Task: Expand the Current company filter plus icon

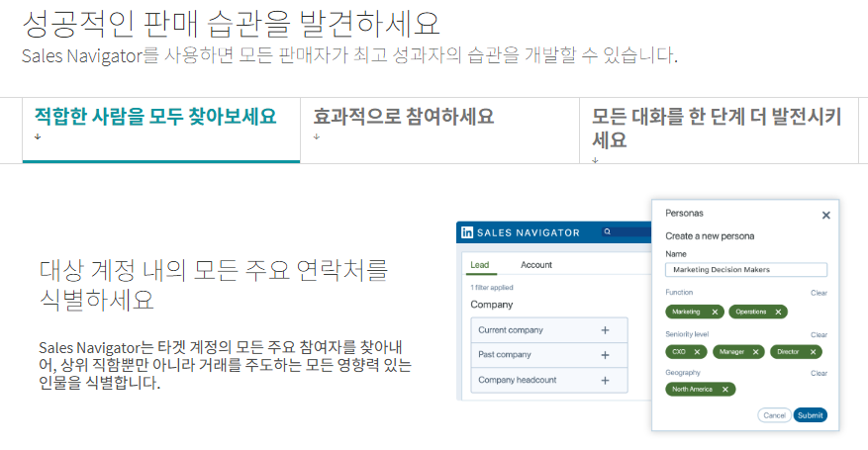Action: pyautogui.click(x=605, y=330)
